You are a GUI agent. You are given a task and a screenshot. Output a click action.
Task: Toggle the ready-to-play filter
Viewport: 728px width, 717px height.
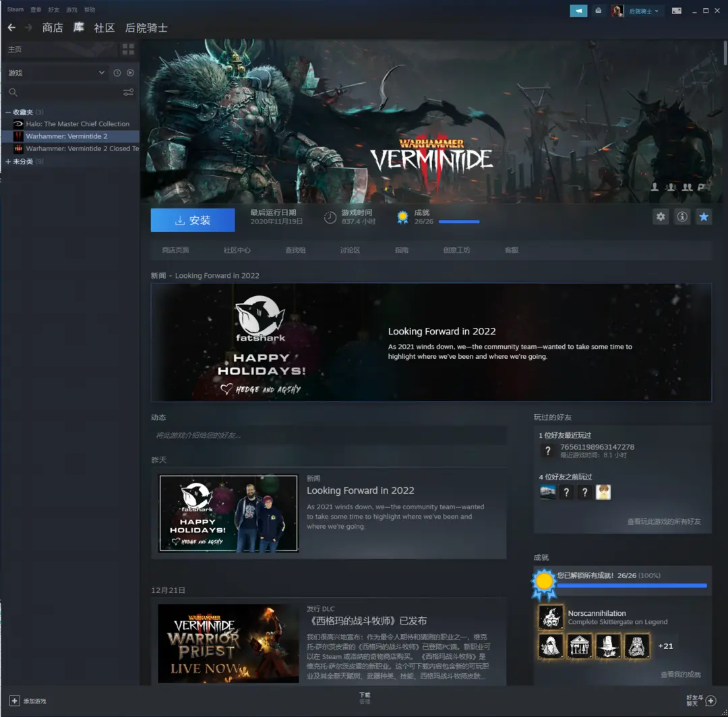coord(131,73)
